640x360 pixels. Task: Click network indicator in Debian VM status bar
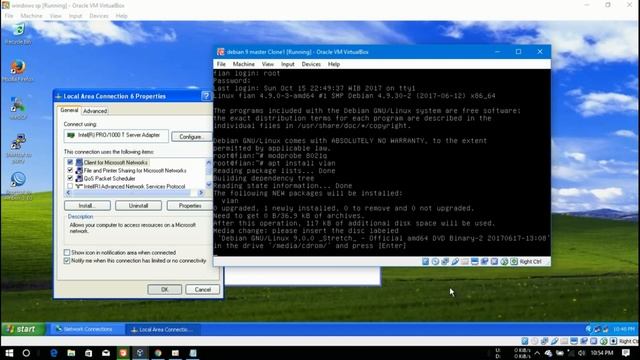(x=445, y=262)
